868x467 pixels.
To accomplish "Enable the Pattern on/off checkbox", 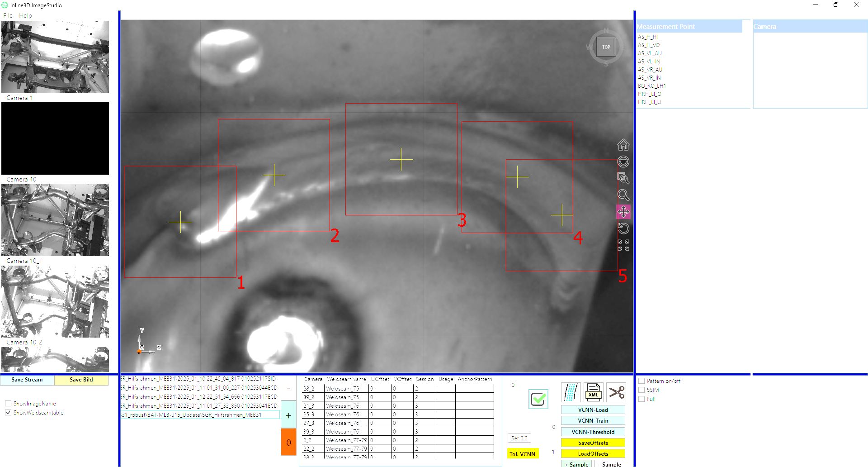I will click(x=642, y=381).
